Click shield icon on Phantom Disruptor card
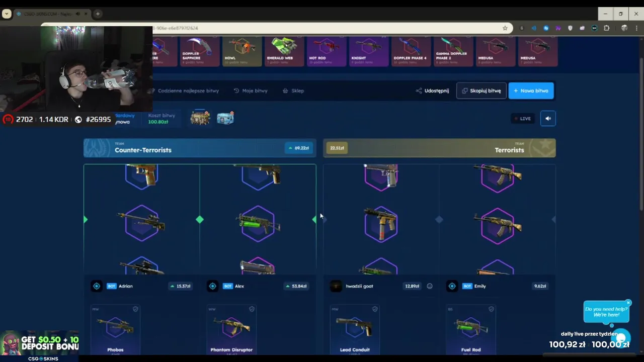This screenshot has width=644, height=362. [x=252, y=309]
